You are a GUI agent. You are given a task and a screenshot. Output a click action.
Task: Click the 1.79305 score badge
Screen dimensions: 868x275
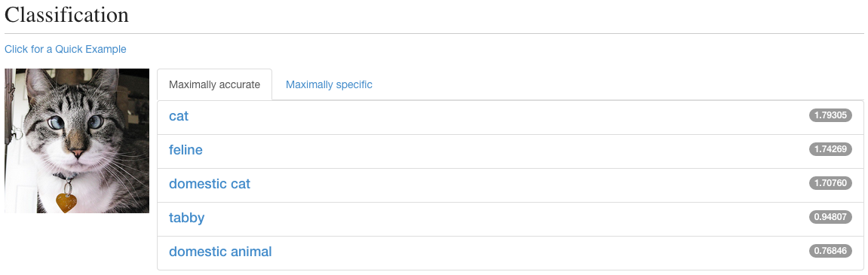tap(830, 115)
